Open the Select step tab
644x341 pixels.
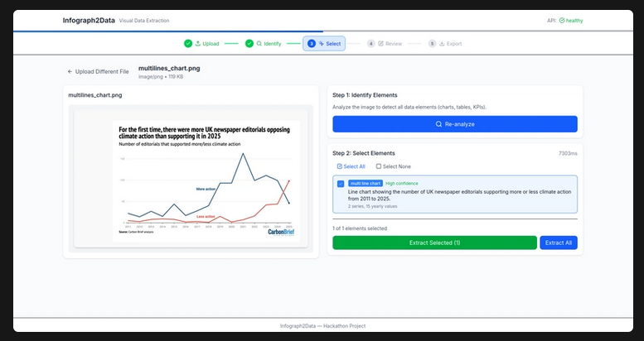[324, 44]
